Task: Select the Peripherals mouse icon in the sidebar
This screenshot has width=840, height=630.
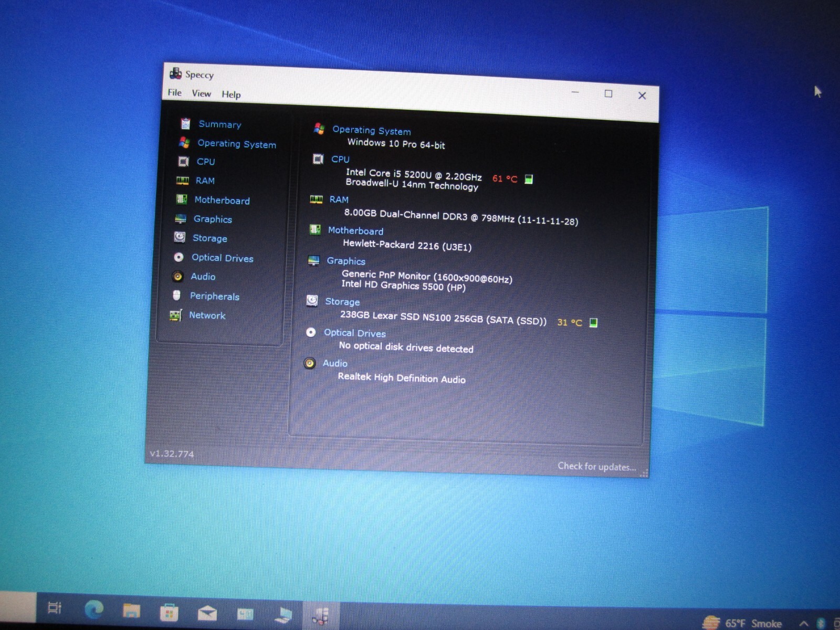Action: point(176,296)
